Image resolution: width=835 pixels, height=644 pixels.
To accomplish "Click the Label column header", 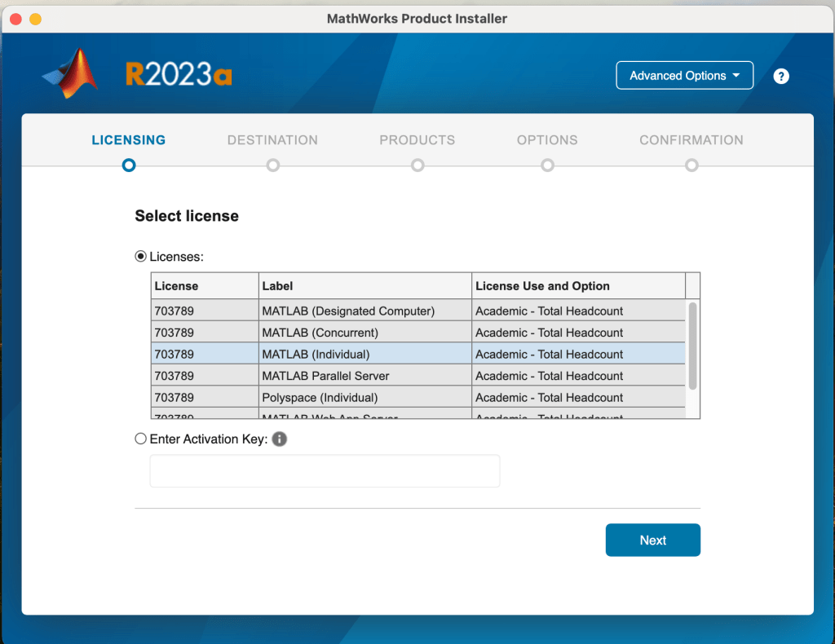I will pos(365,286).
